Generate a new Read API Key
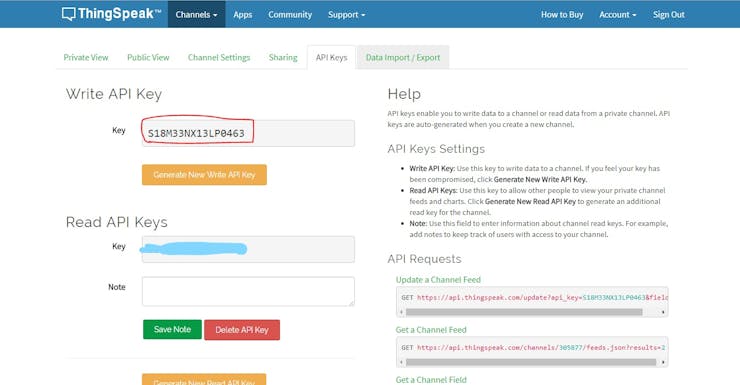This screenshot has width=740, height=385. click(204, 380)
